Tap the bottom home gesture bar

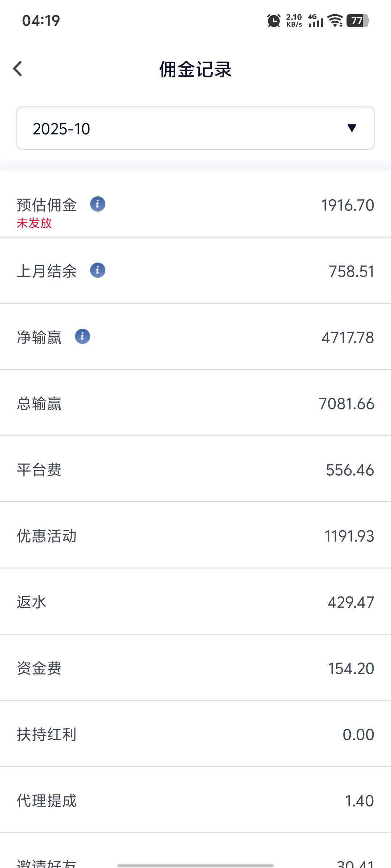195,863
